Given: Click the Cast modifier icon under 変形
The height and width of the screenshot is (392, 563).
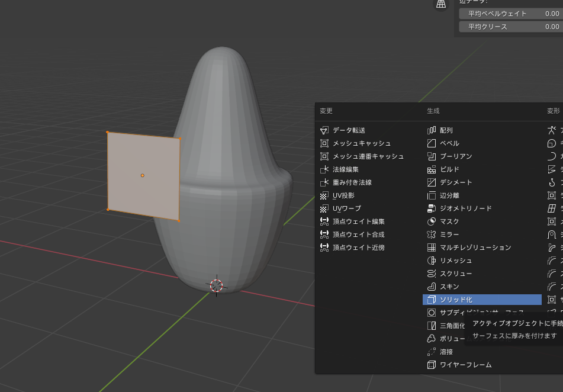Looking at the screenshot, I should [x=552, y=143].
